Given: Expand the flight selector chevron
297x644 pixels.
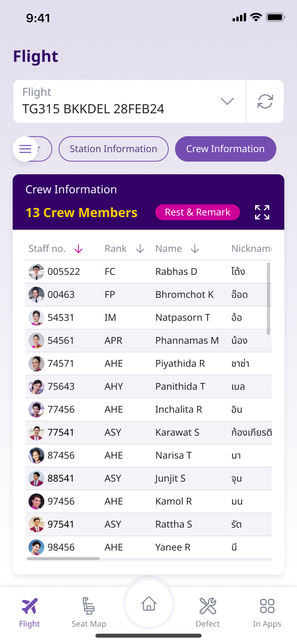Looking at the screenshot, I should (x=227, y=101).
